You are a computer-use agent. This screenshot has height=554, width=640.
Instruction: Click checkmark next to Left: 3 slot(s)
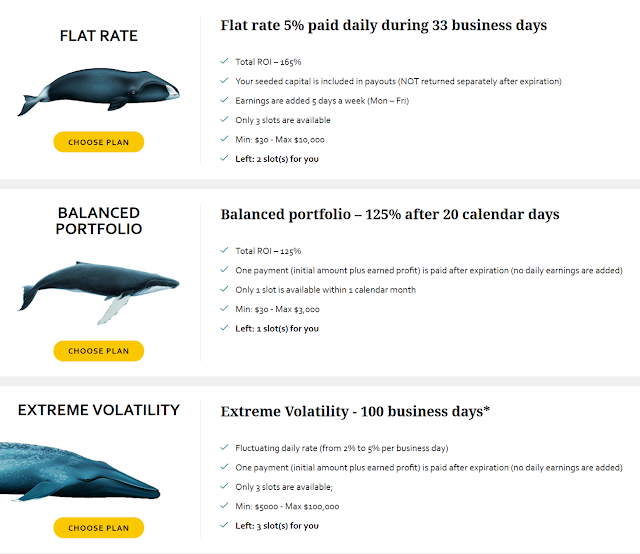point(224,525)
